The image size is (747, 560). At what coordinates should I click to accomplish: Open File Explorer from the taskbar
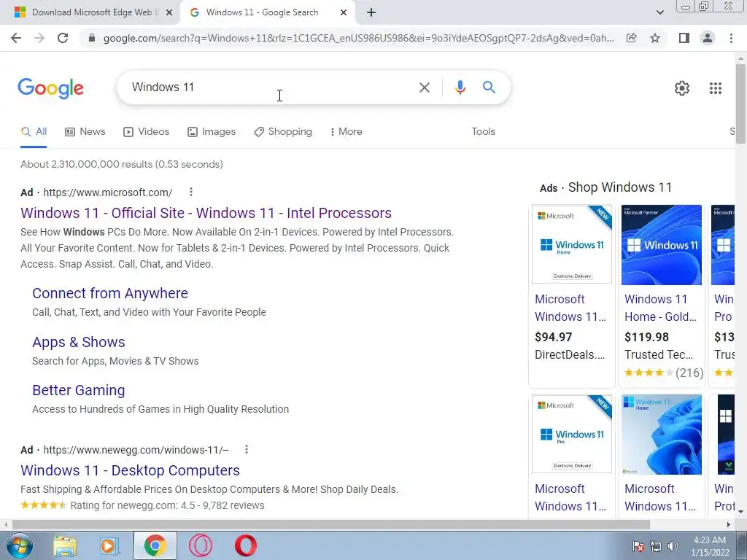click(x=65, y=546)
